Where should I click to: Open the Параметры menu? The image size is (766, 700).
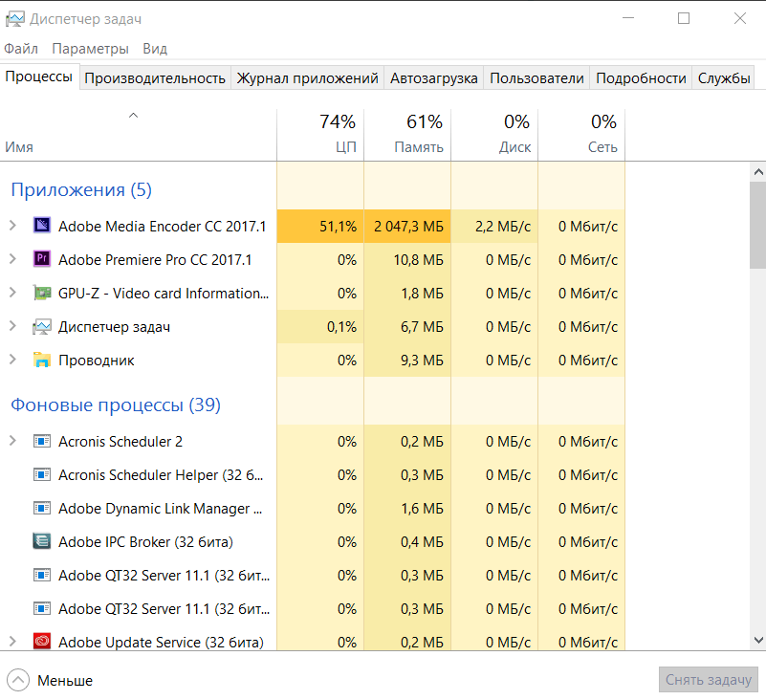tap(90, 49)
